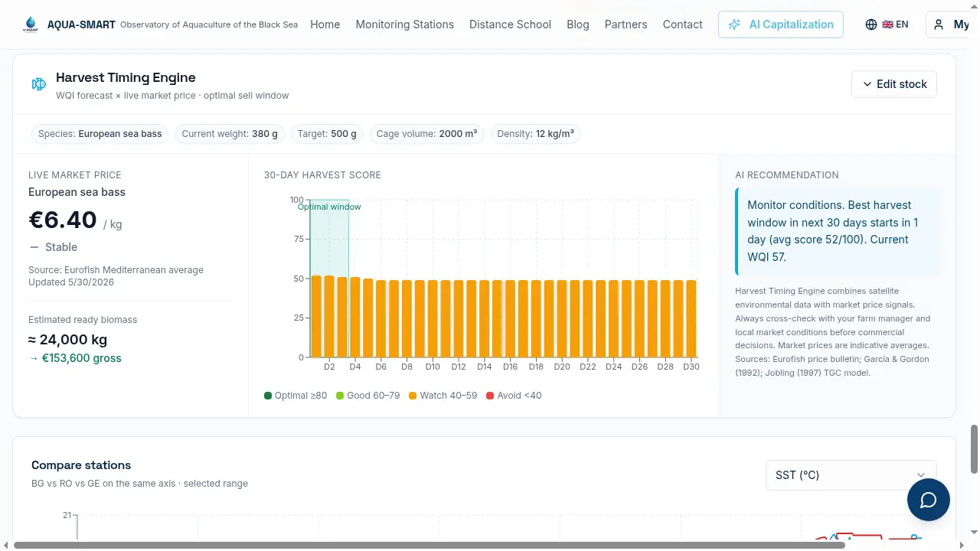This screenshot has width=980, height=551.
Task: Click the Current weight: 380 g chip
Action: click(x=230, y=134)
